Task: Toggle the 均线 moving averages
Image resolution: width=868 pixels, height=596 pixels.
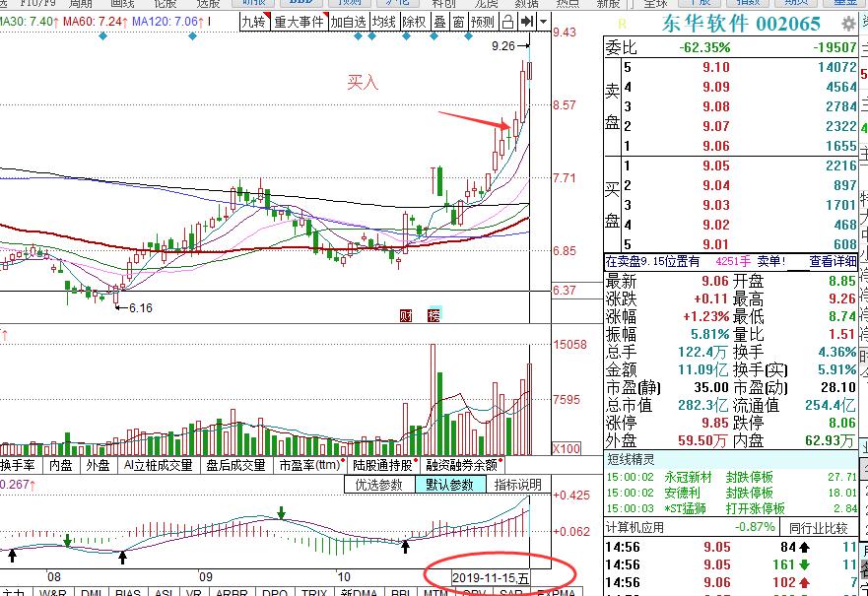Action: pos(383,22)
